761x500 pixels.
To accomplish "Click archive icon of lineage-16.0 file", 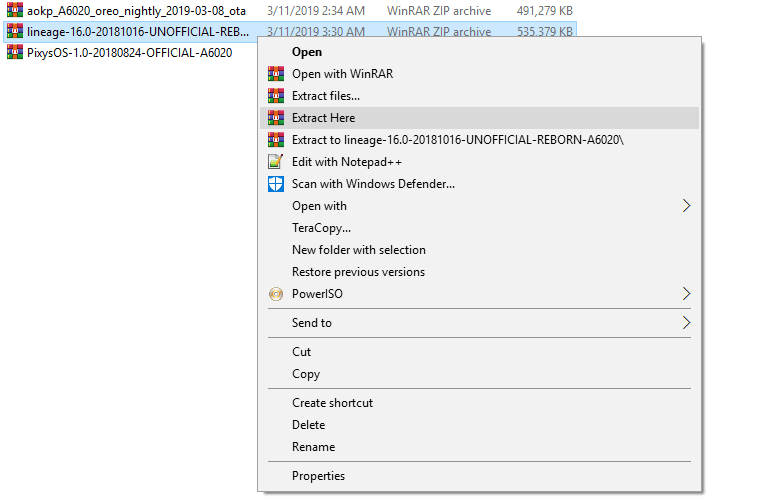I will point(15,32).
